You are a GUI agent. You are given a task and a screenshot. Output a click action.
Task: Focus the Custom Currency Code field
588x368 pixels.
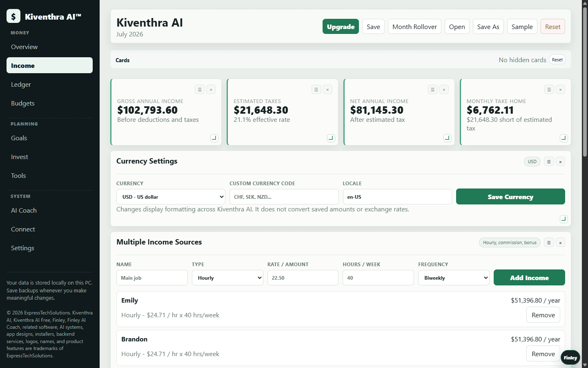[284, 197]
